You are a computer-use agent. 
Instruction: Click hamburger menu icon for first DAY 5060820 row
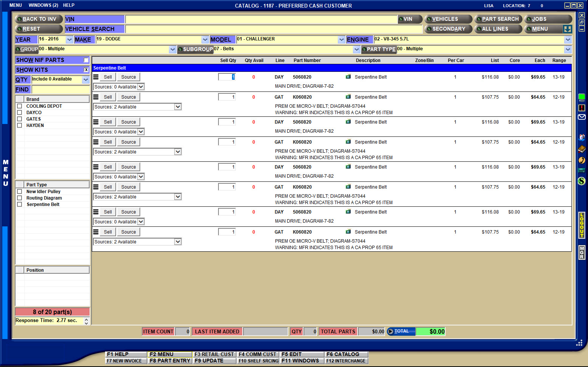96,77
